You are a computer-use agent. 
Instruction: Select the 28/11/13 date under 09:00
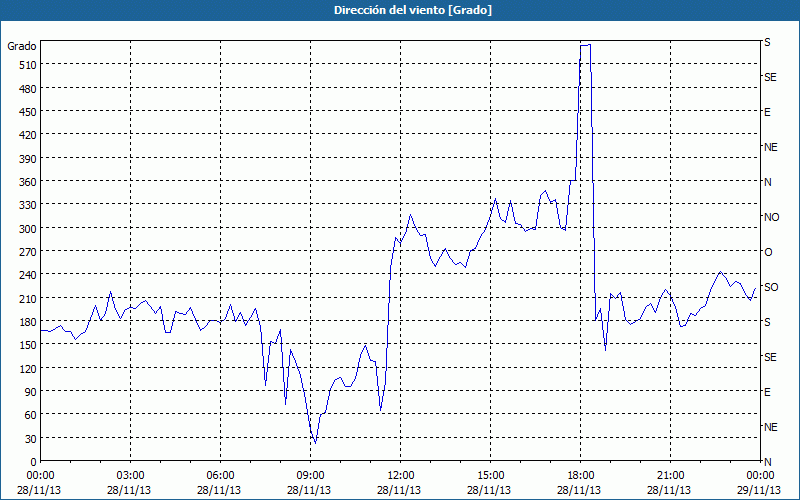pyautogui.click(x=309, y=490)
